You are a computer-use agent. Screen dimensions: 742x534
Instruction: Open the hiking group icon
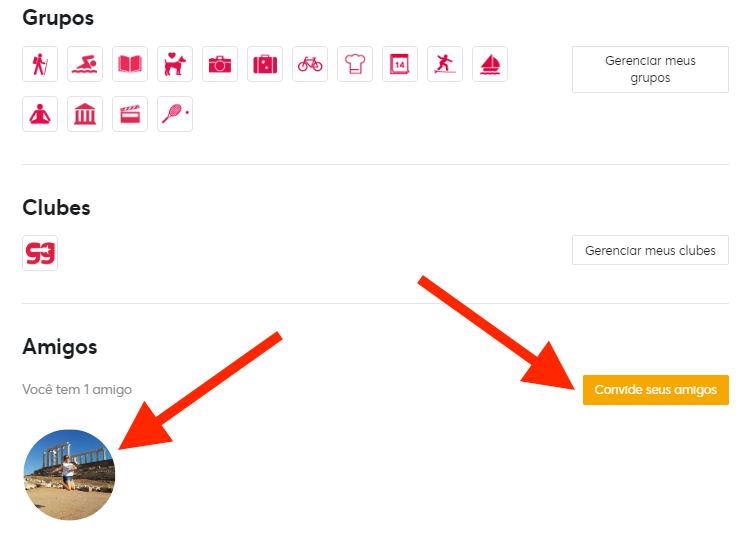[40, 64]
